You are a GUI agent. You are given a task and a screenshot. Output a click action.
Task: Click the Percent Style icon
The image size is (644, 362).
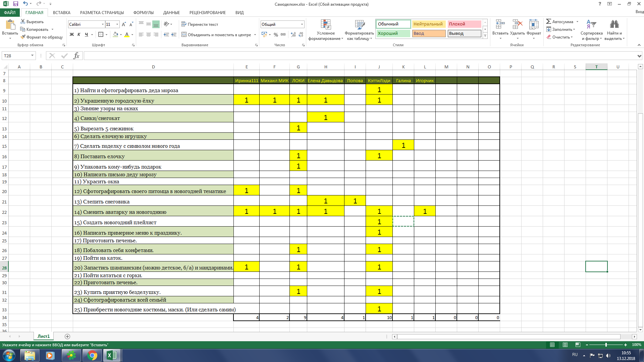(276, 35)
